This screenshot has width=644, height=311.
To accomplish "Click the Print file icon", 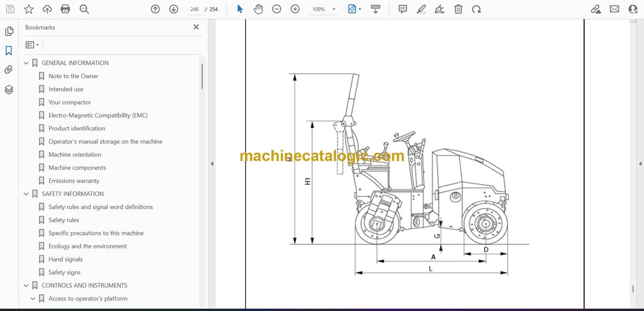I will (65, 9).
